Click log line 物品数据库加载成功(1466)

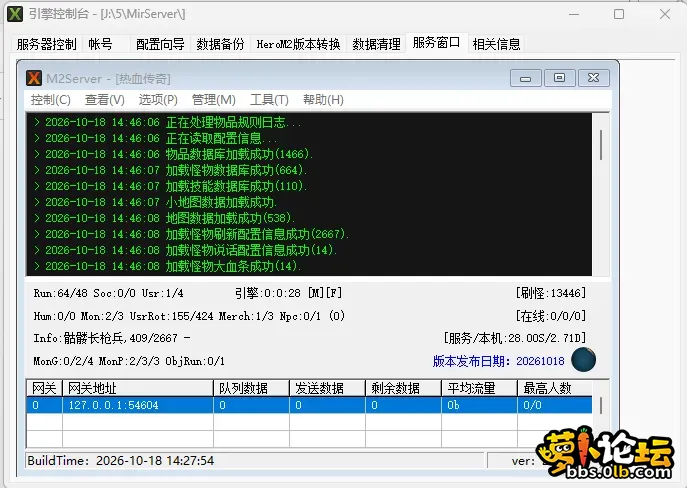click(x=174, y=154)
